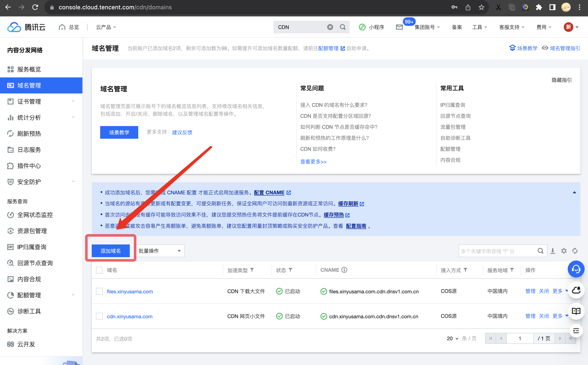The image size is (588, 365).
Task: Click the blue 场景教学 button
Action: click(119, 132)
